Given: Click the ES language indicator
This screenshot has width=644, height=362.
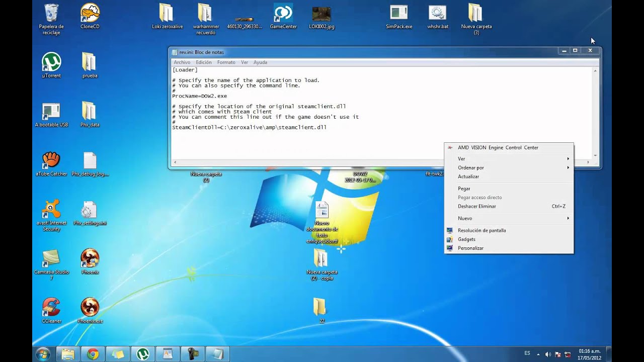Looking at the screenshot, I should click(527, 353).
